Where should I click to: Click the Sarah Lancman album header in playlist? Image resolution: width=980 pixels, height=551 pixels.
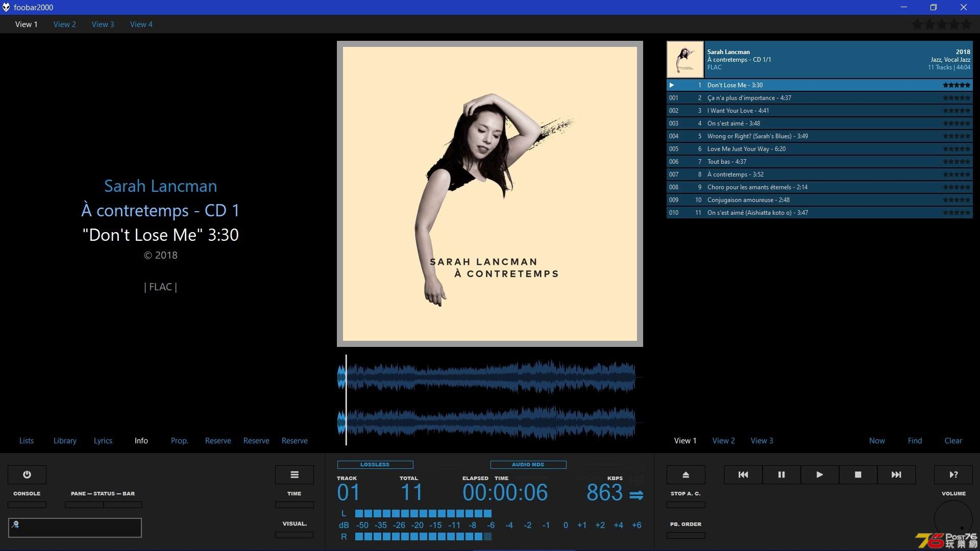pyautogui.click(x=820, y=60)
